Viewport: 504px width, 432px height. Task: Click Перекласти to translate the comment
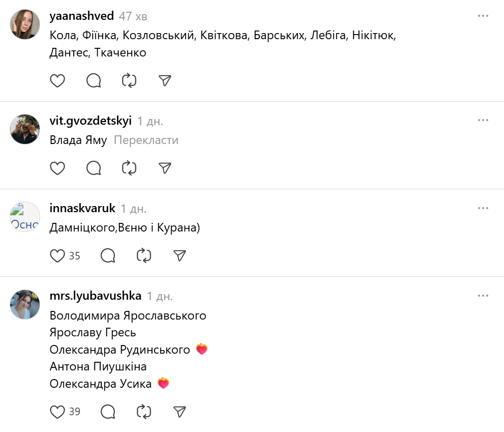pos(146,140)
